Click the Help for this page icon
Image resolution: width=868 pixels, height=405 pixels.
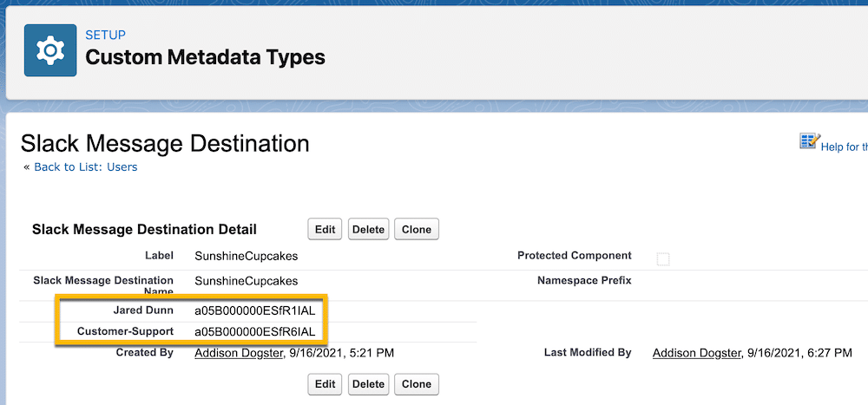coord(810,141)
